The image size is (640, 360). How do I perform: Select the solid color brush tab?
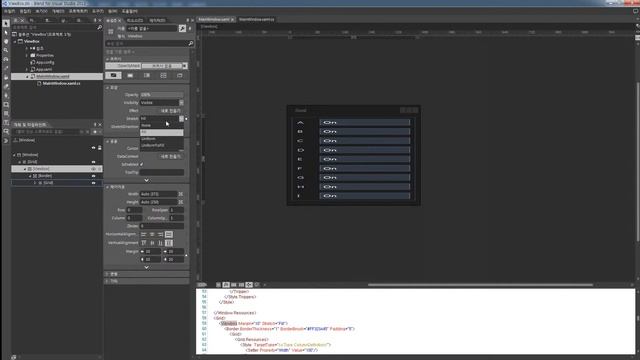(130, 76)
